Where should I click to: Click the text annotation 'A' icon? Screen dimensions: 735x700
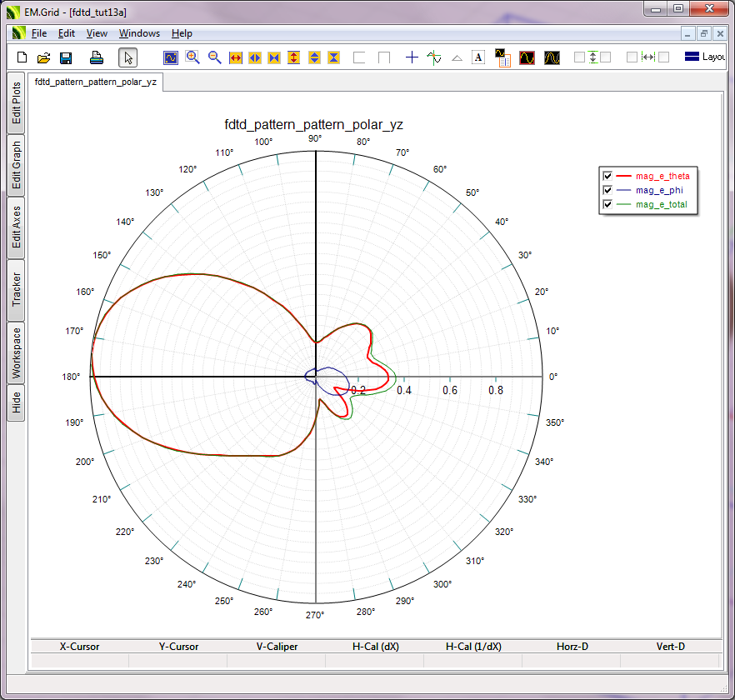pyautogui.click(x=478, y=57)
